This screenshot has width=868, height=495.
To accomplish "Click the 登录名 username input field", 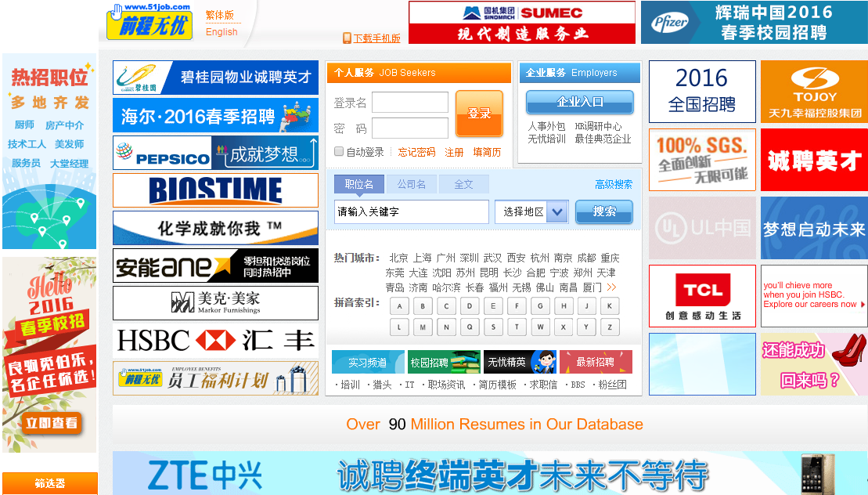I will point(410,103).
